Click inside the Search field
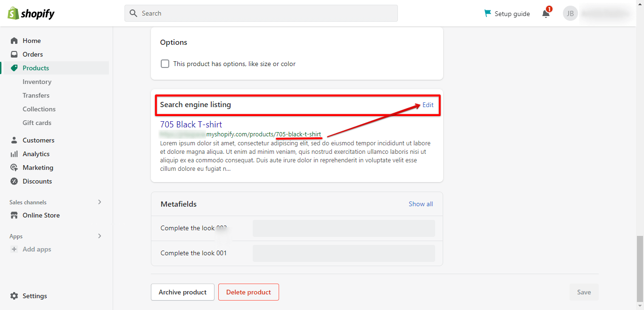644x310 pixels. click(x=261, y=13)
